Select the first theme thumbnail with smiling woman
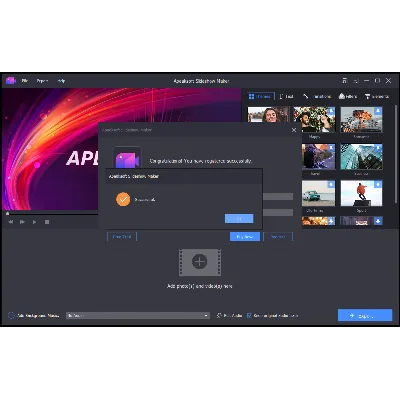400x400 pixels. coord(268,114)
